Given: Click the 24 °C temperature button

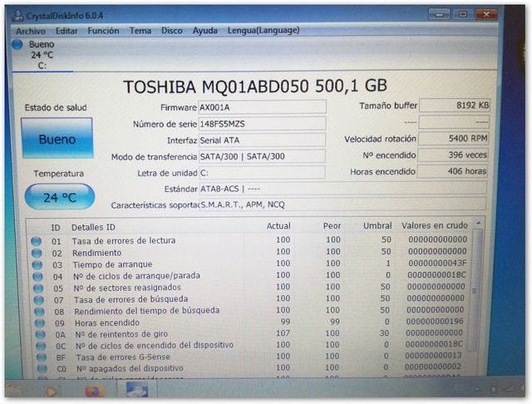Looking at the screenshot, I should coord(60,197).
